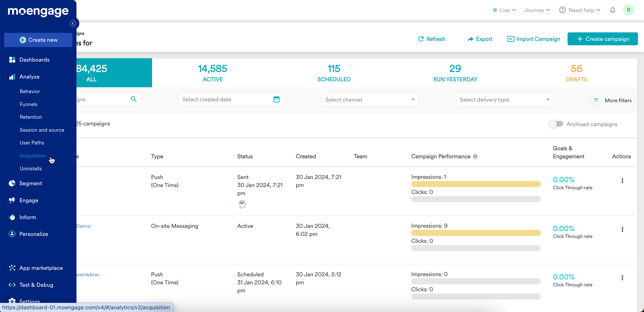Image resolution: width=644 pixels, height=312 pixels.
Task: Expand the Select delivery type dropdown
Action: [x=504, y=100]
